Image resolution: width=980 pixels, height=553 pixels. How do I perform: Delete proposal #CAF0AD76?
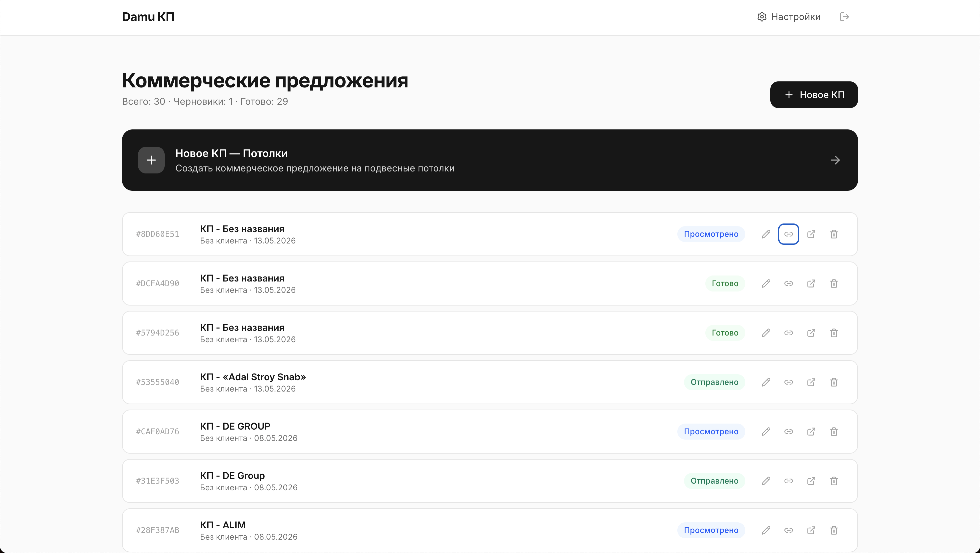[x=834, y=432]
